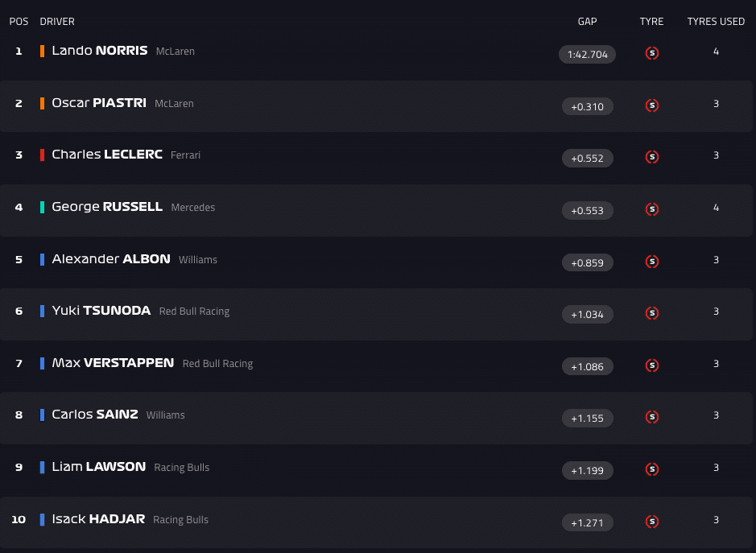This screenshot has width=756, height=553.
Task: Click the soft tyre icon in Hadjar's row
Action: tap(652, 522)
